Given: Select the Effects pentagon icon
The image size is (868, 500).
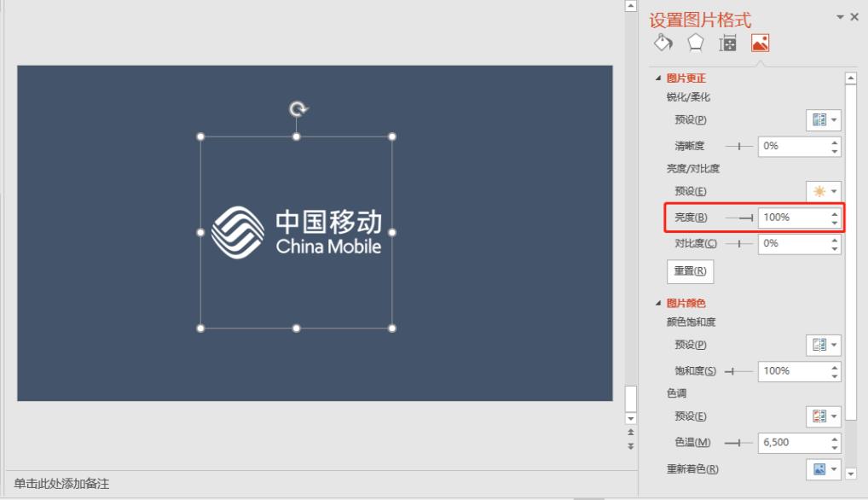Looking at the screenshot, I should coord(695,43).
